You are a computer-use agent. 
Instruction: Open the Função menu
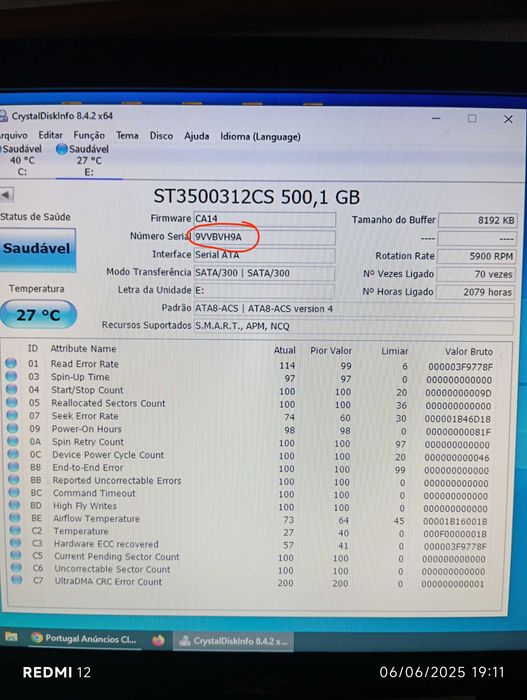[89, 135]
